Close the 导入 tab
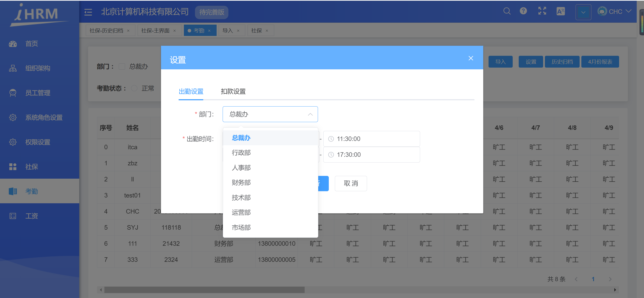 238,31
